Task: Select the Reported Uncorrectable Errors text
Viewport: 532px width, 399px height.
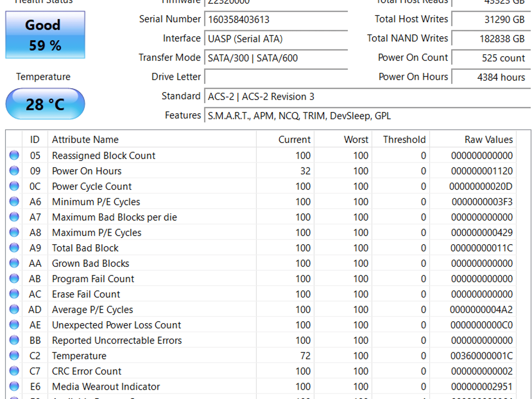Action: 117,340
